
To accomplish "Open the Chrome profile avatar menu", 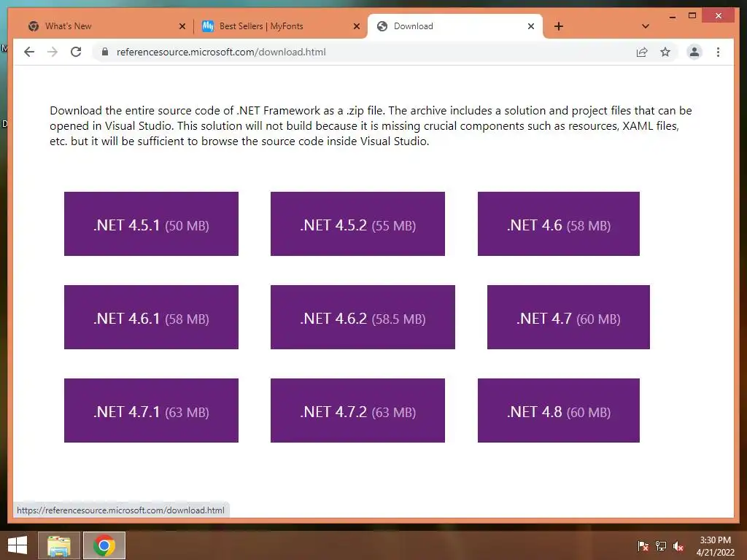I will 694,52.
